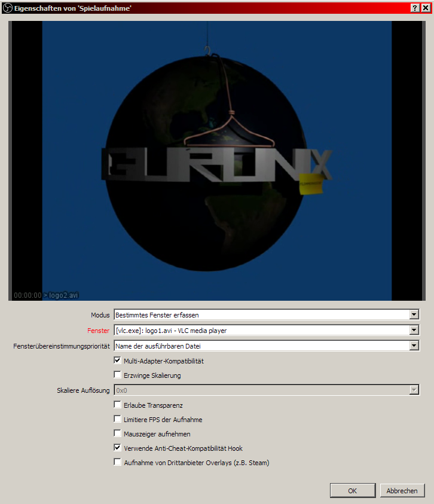Toggle Multi-Adapter-Kompatibilität checkbox

click(x=118, y=361)
